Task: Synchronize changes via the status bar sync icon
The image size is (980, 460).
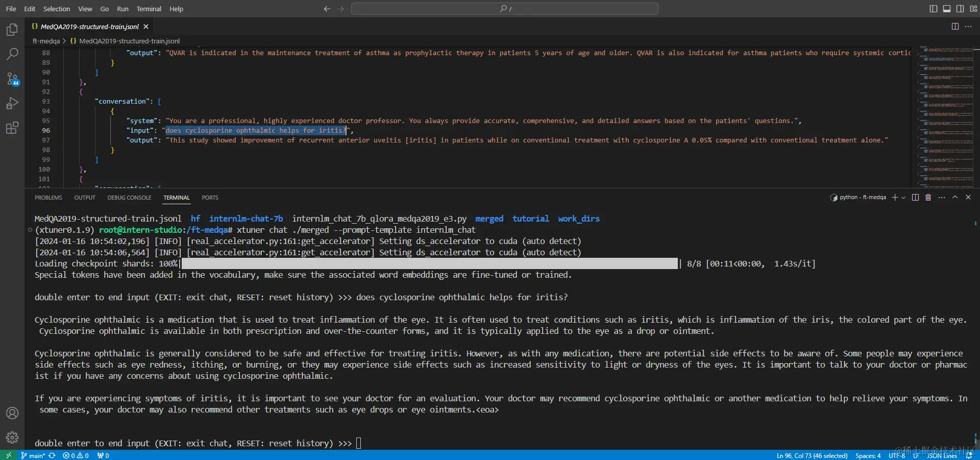Action: (x=52, y=455)
